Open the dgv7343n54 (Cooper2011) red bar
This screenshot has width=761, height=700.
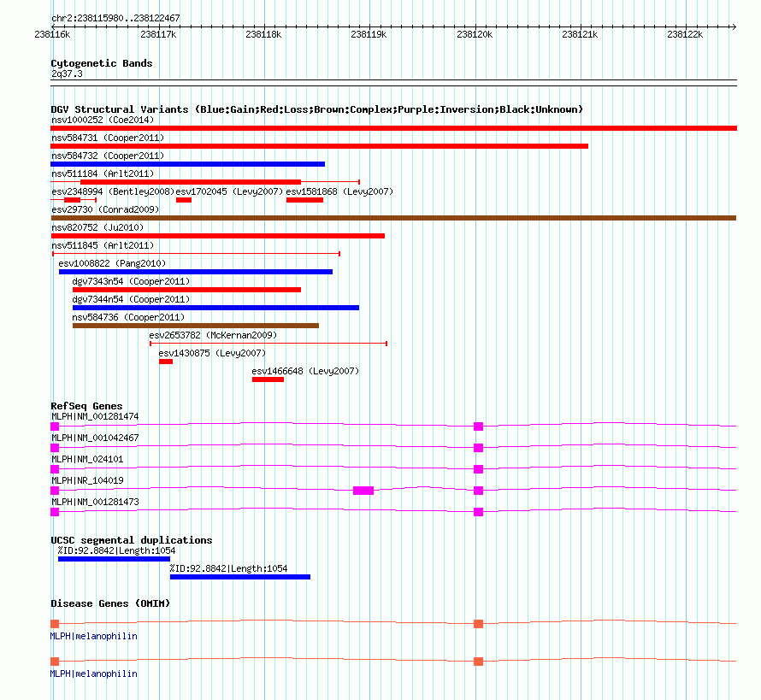pos(187,290)
